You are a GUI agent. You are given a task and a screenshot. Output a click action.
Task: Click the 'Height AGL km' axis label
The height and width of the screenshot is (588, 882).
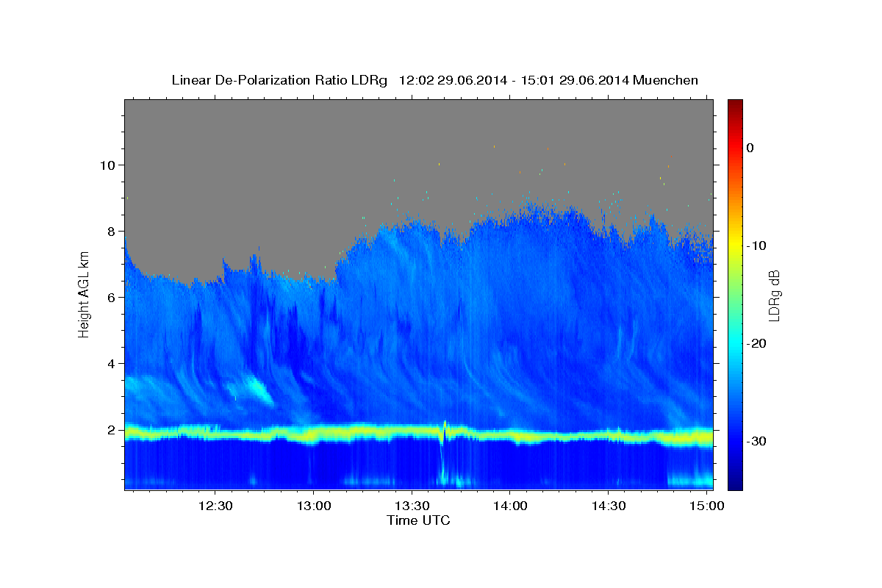pos(84,294)
